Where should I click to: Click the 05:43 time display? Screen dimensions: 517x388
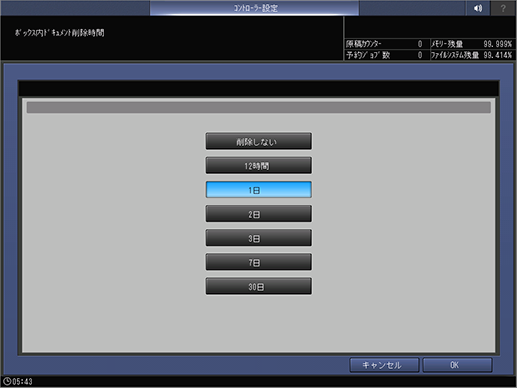22,382
